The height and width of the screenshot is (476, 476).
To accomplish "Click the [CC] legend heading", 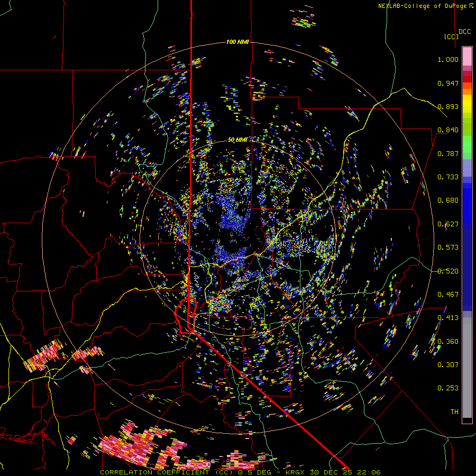I will 452,36.
